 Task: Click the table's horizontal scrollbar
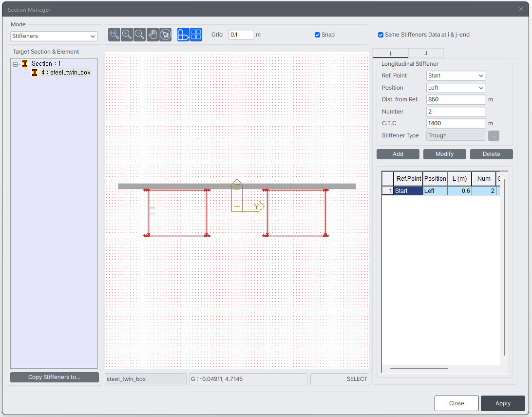pyautogui.click(x=419, y=369)
